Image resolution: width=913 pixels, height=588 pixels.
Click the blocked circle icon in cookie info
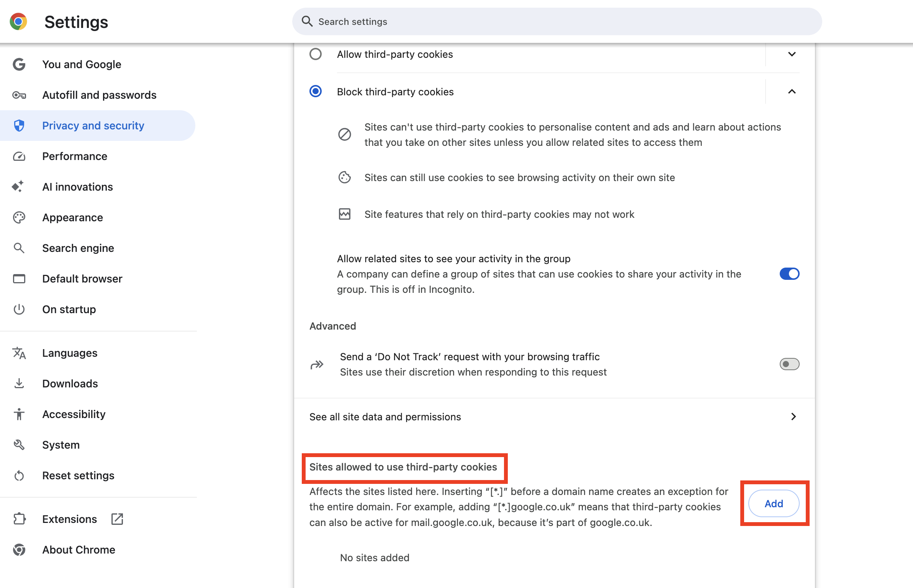pos(344,134)
